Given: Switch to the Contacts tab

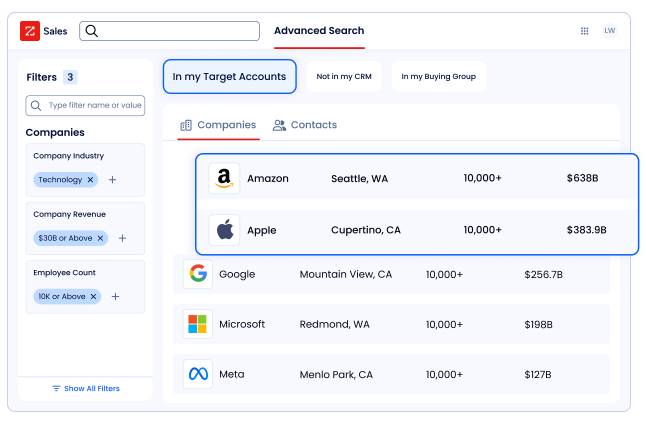Looking at the screenshot, I should pyautogui.click(x=305, y=125).
